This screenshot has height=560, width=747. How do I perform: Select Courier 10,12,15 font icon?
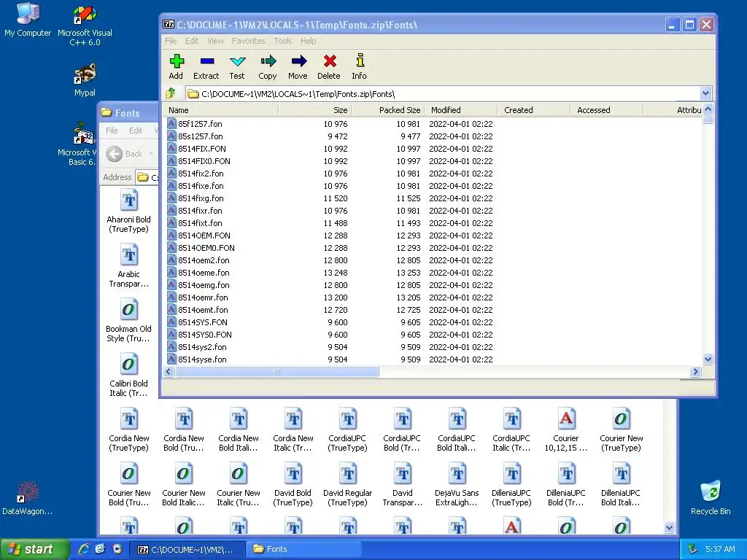click(x=566, y=430)
